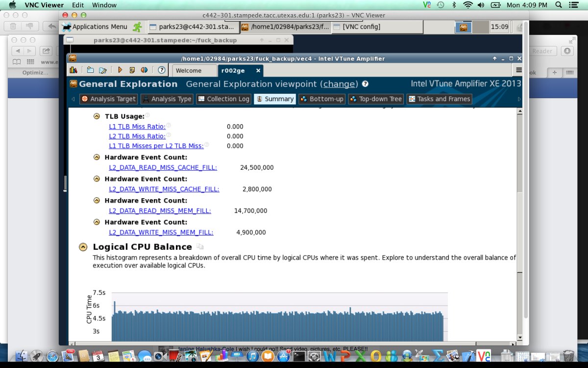Click the bar chart icon in VTune toolbar
588x368 pixels.
pos(73,70)
